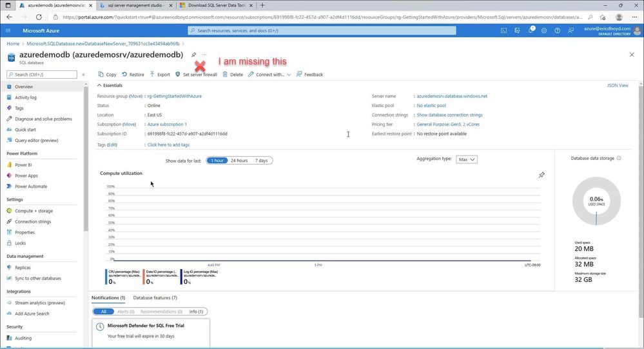Viewport: 644px width, 349px height.
Task: Click Set server firewall
Action: coord(196,74)
